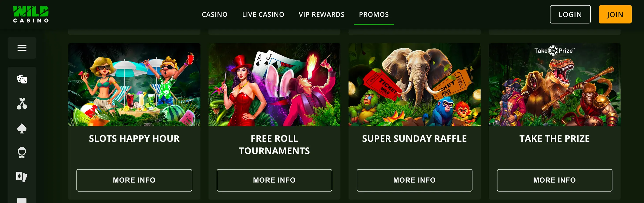The height and width of the screenshot is (203, 644).
Task: More Info for Take The Prize
Action: click(554, 180)
